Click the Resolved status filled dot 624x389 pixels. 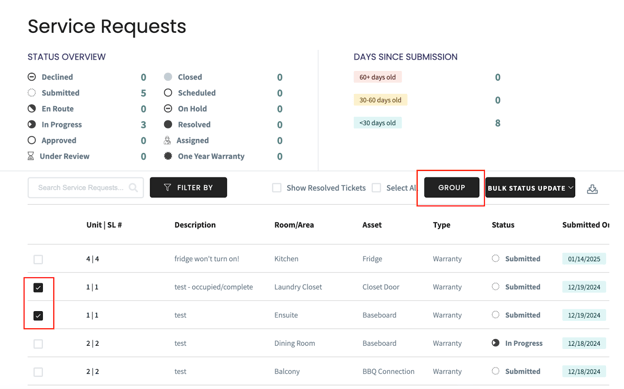click(168, 125)
